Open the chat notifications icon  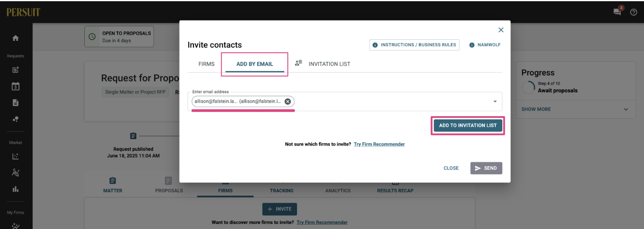pos(618,11)
